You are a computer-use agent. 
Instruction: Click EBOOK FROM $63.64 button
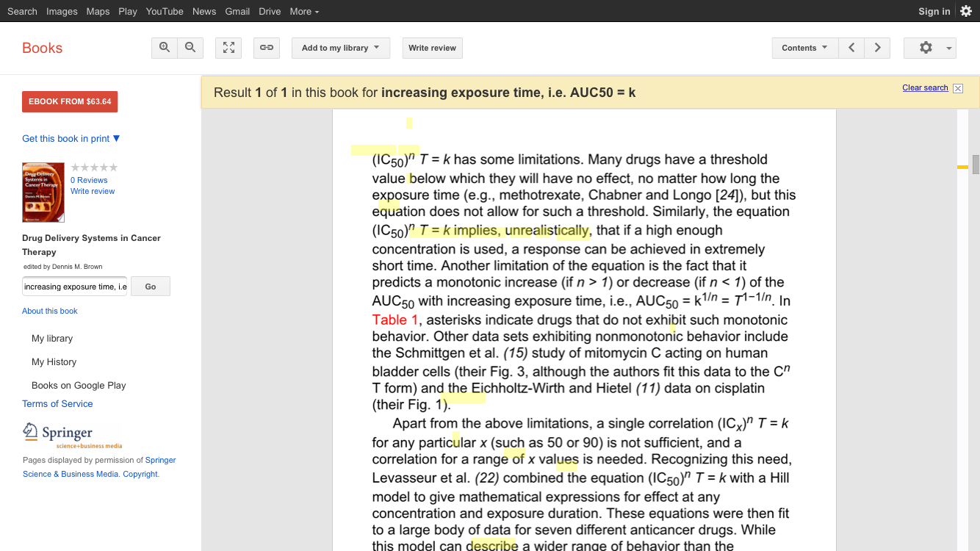point(70,101)
